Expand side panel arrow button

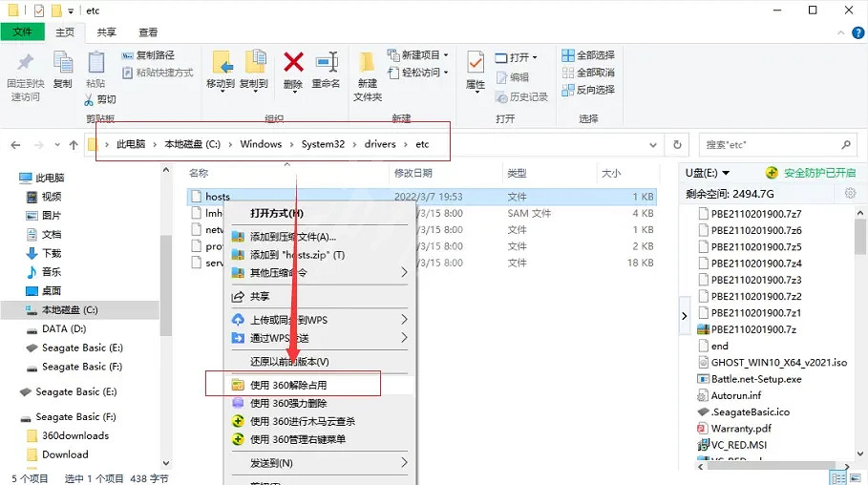[x=685, y=316]
